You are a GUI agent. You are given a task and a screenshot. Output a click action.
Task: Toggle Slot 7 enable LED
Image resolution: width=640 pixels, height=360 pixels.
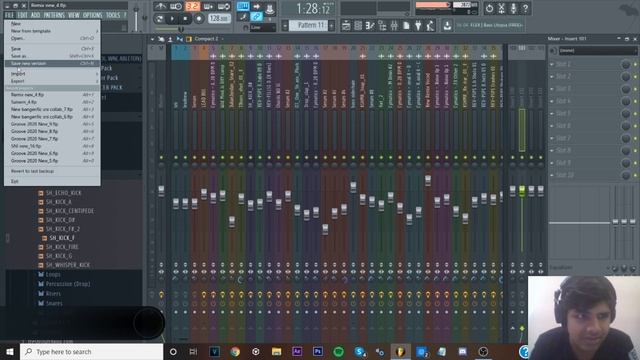pyautogui.click(x=635, y=138)
